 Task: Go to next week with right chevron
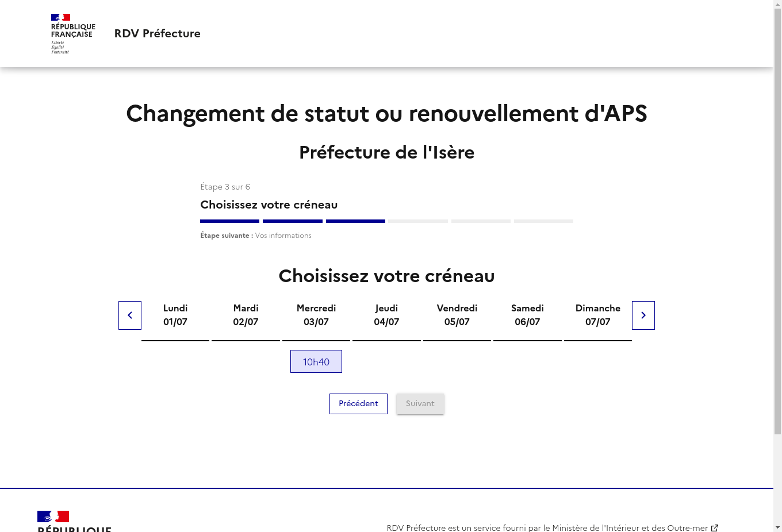click(643, 315)
